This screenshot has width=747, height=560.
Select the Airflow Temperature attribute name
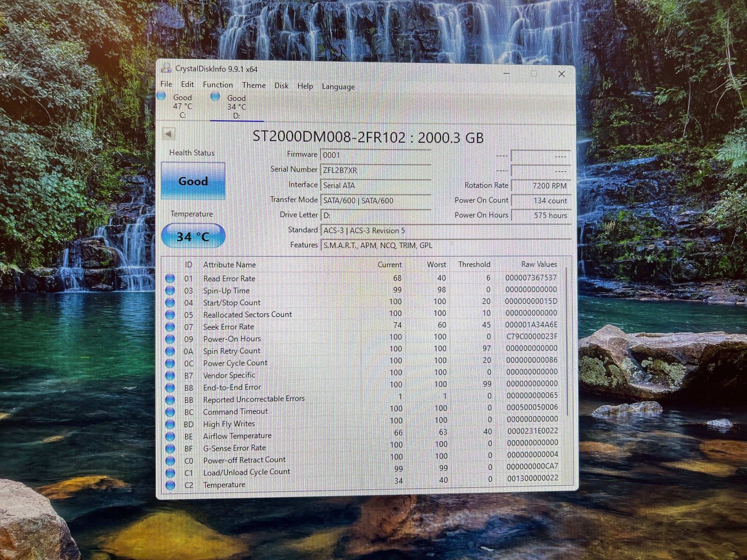tap(237, 436)
